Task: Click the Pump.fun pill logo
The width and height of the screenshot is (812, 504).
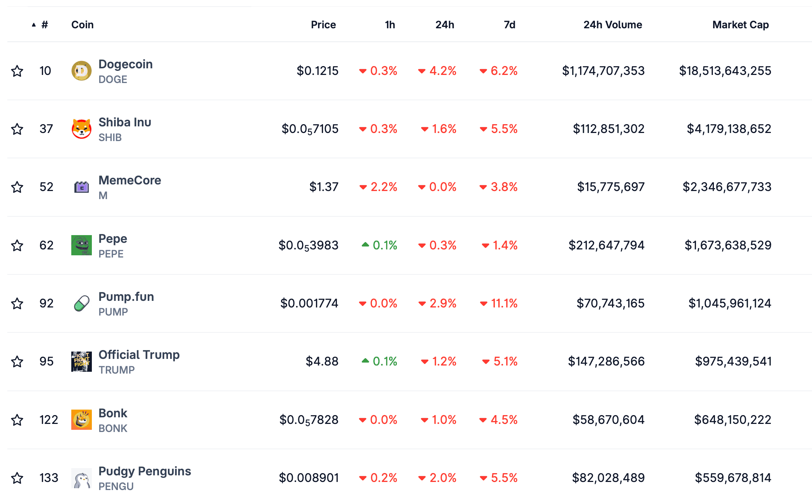Action: pyautogui.click(x=81, y=303)
